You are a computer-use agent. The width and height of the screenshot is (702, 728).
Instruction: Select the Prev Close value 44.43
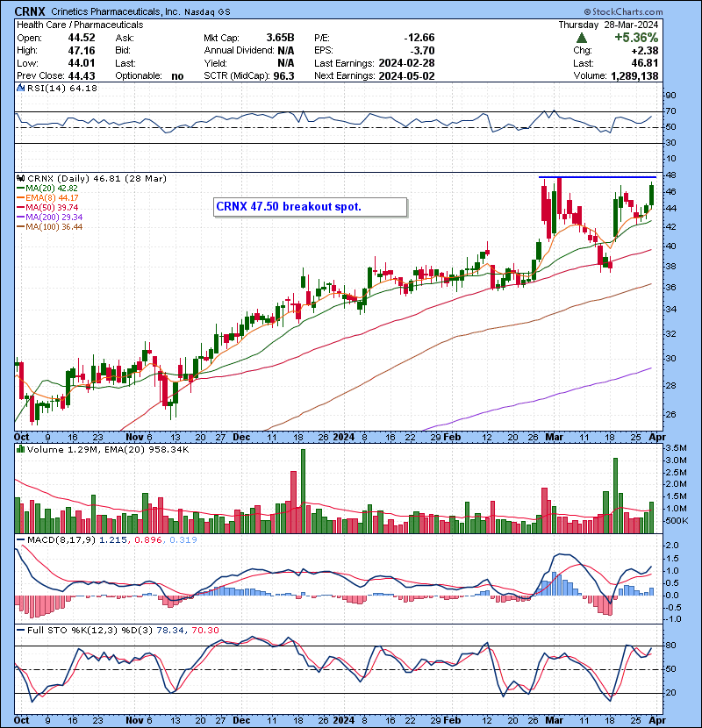pos(82,75)
